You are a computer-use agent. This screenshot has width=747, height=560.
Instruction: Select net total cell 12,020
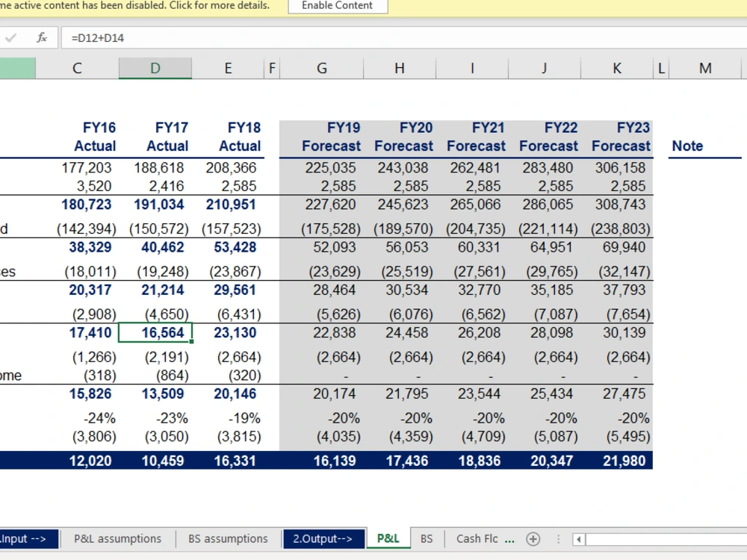pyautogui.click(x=90, y=461)
